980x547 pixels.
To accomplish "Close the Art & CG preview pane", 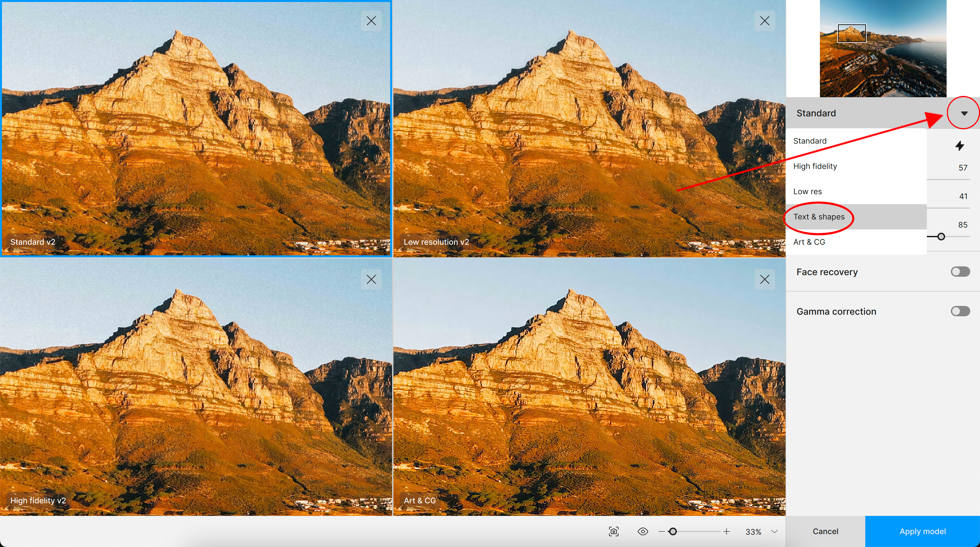I will 764,280.
